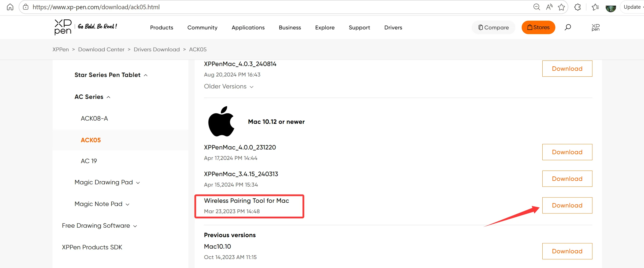This screenshot has height=268, width=644.
Task: Click the Mac 10.12 or newer heading
Action: point(276,122)
